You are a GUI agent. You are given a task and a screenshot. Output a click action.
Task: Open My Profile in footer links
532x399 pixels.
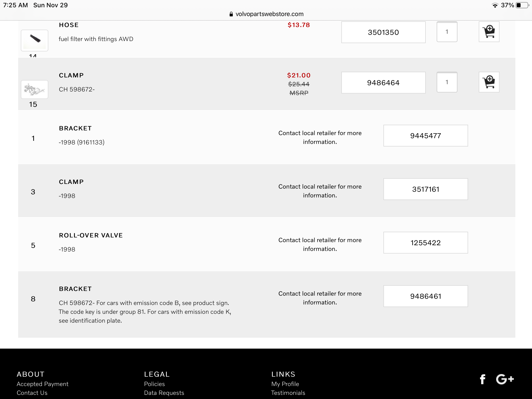(x=285, y=384)
